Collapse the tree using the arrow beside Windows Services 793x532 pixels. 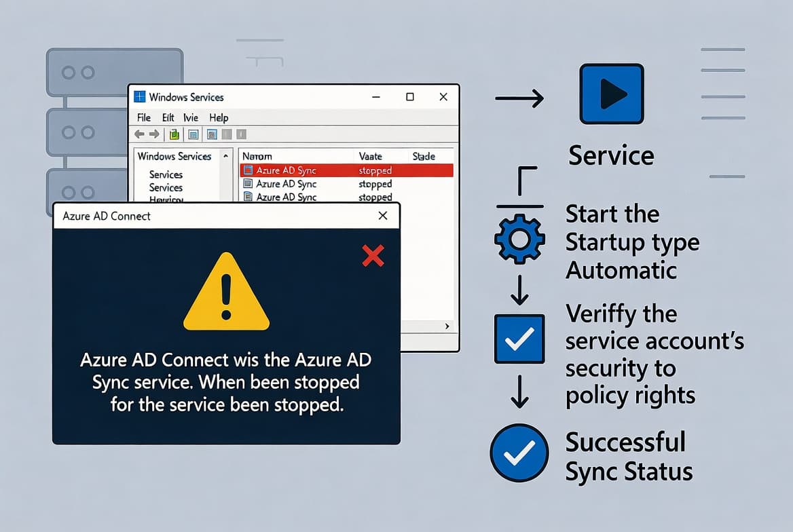[225, 156]
